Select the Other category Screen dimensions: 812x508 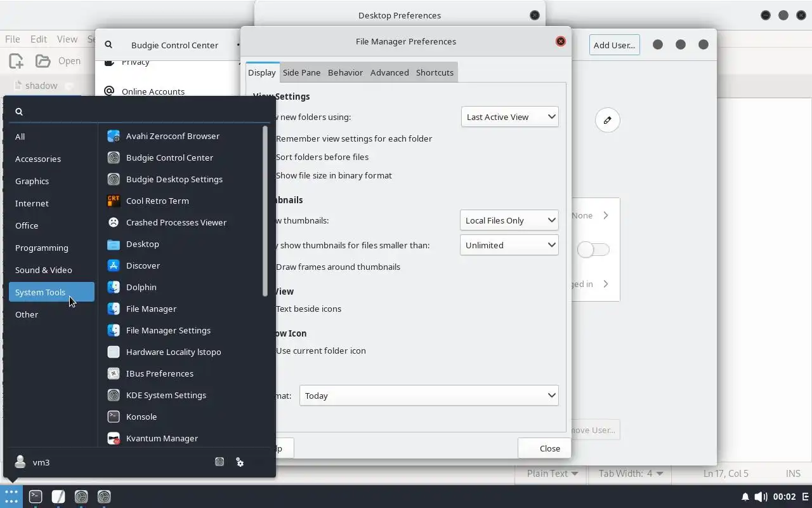51,314
